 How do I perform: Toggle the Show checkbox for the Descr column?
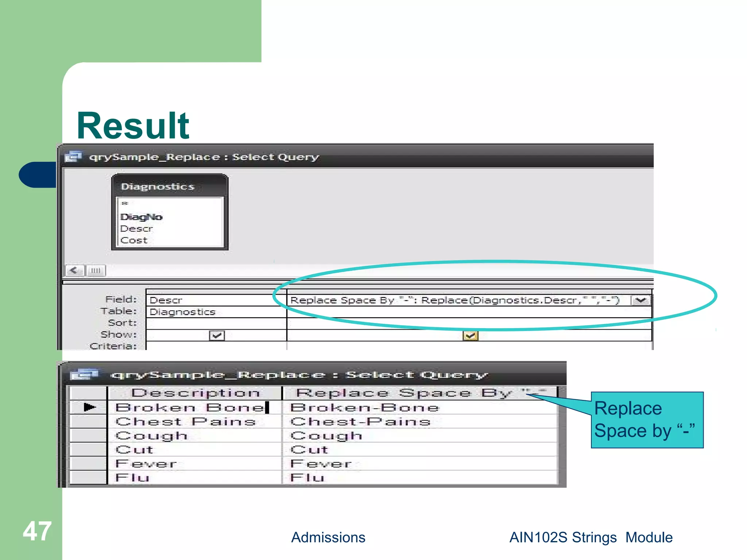pos(217,335)
